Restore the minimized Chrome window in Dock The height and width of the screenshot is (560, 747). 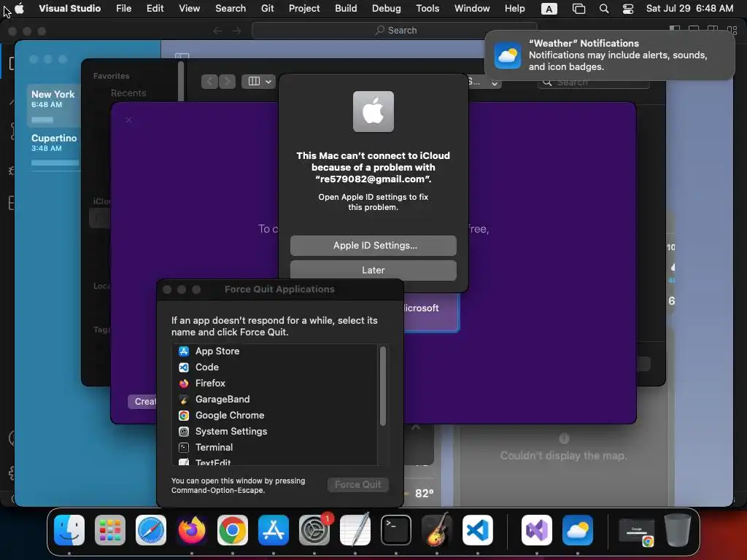pyautogui.click(x=636, y=532)
